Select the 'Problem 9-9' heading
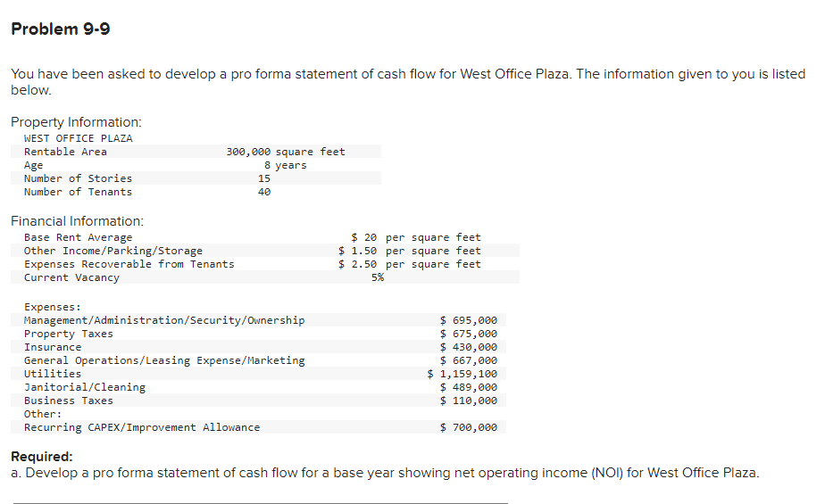Viewport: 825px width, 504px height. [x=61, y=29]
